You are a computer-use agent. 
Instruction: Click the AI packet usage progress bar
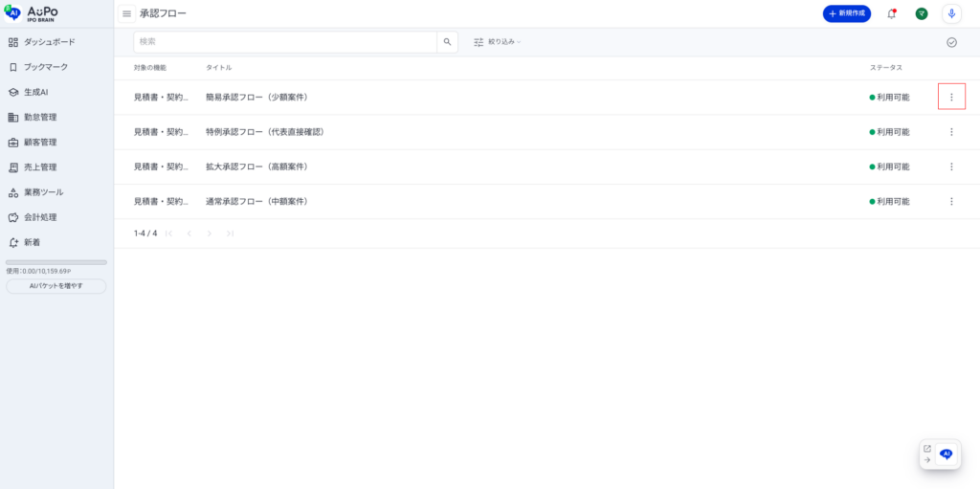pos(56,262)
